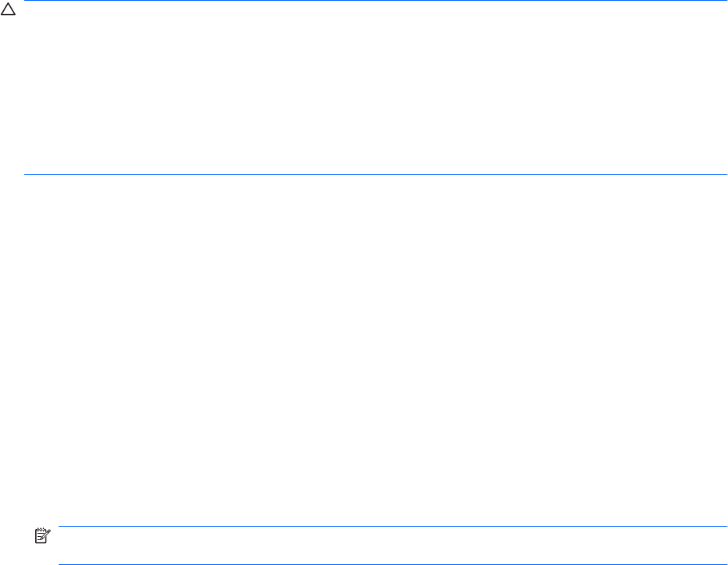728x565 pixels.
Task: Click the note pencil-and-paper icon
Action: [41, 537]
